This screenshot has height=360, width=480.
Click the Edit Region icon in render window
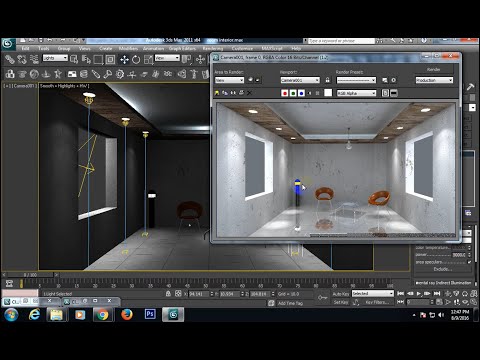coord(251,80)
